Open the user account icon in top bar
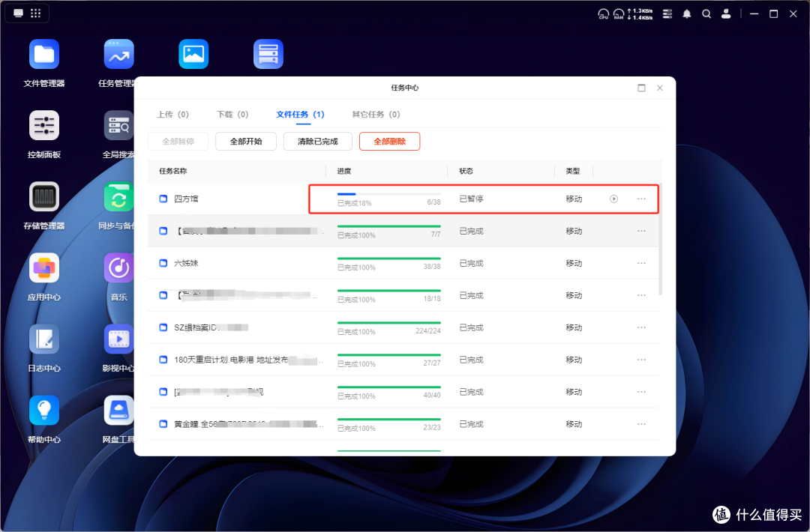The image size is (810, 532). 726,14
